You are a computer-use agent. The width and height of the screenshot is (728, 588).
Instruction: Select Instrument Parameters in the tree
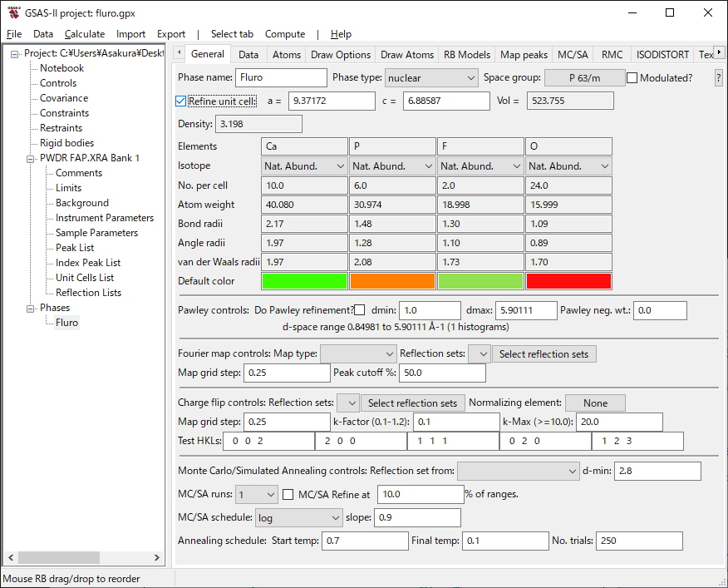tap(105, 218)
